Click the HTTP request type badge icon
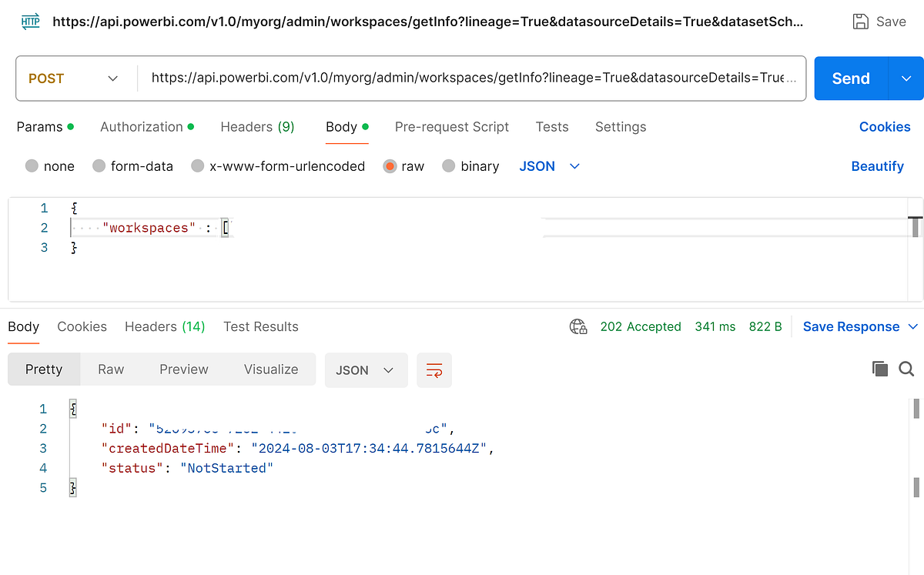The image size is (924, 575). click(30, 22)
